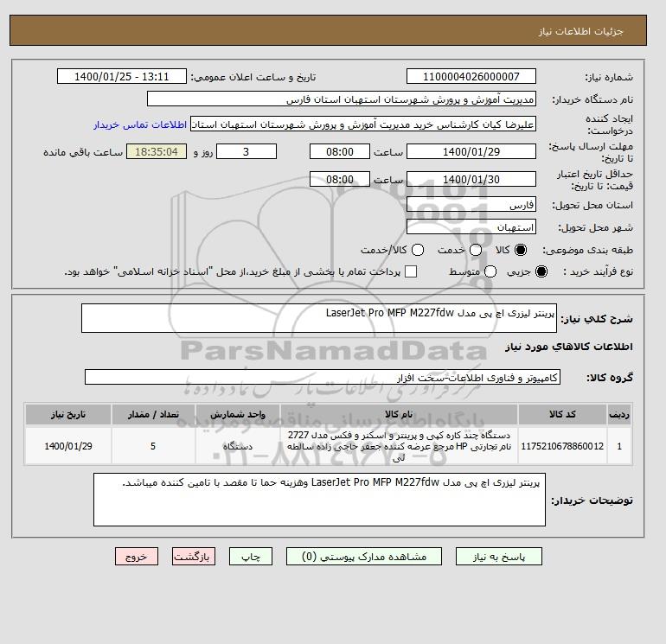Viewport: 666px width, 644px height.
Task: Click price validity time 08:00 field
Action: [340, 179]
